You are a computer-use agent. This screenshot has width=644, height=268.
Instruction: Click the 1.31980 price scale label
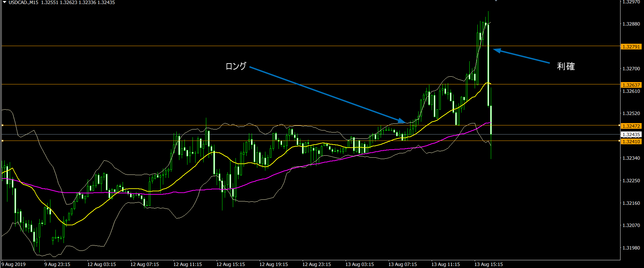coord(631,248)
